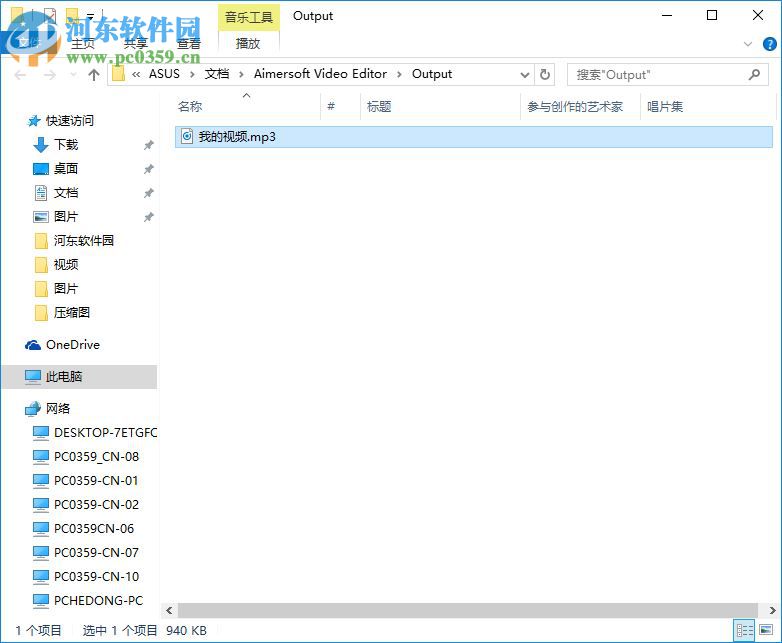782x643 pixels.
Task: Click the 文档 breadcrumb segment
Action: [x=217, y=74]
